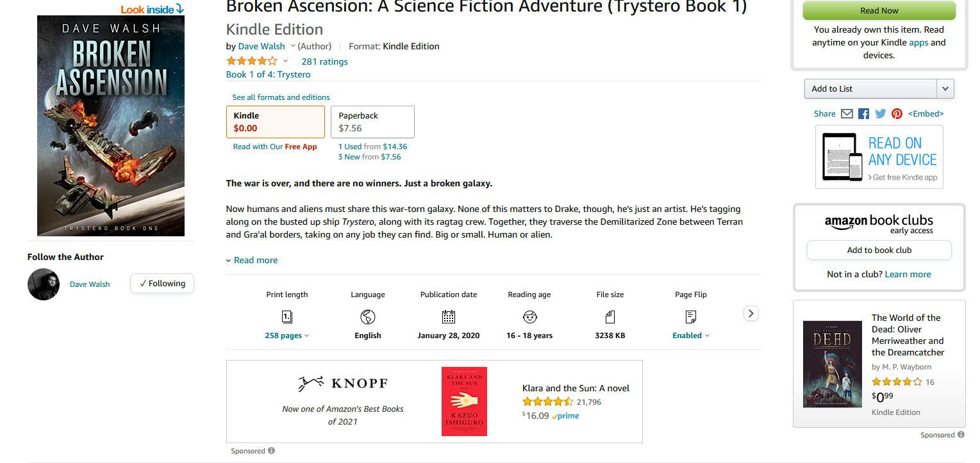Image resolution: width=980 pixels, height=463 pixels.
Task: Open the 281 ratings link
Action: [324, 61]
